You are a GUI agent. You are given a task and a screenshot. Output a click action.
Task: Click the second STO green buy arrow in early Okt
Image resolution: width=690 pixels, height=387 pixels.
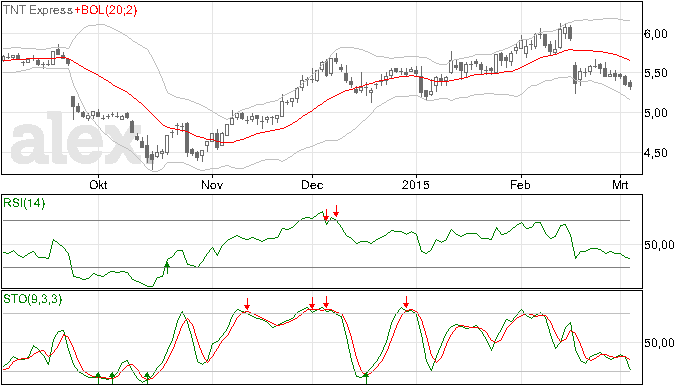point(112,378)
